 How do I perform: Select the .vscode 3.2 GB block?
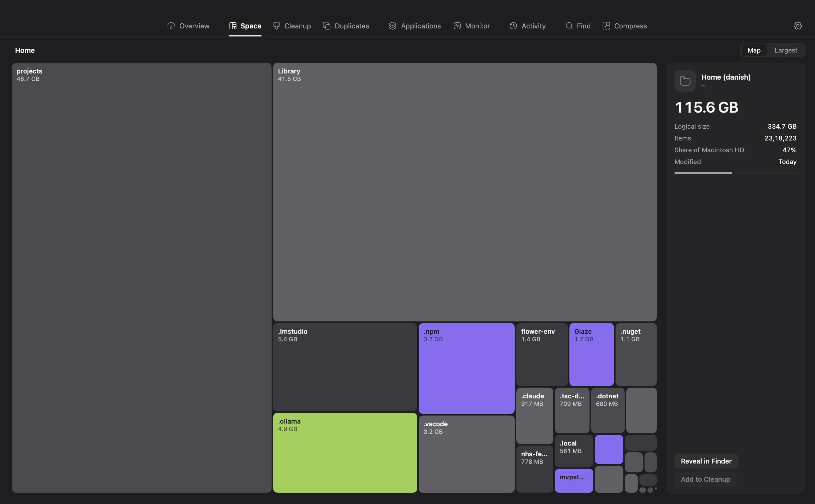coord(466,454)
